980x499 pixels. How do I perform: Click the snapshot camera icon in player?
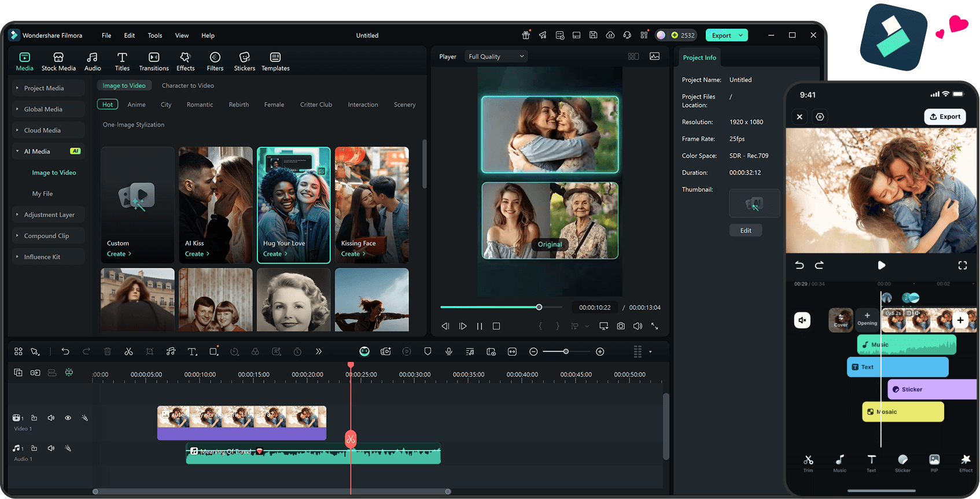pos(621,326)
